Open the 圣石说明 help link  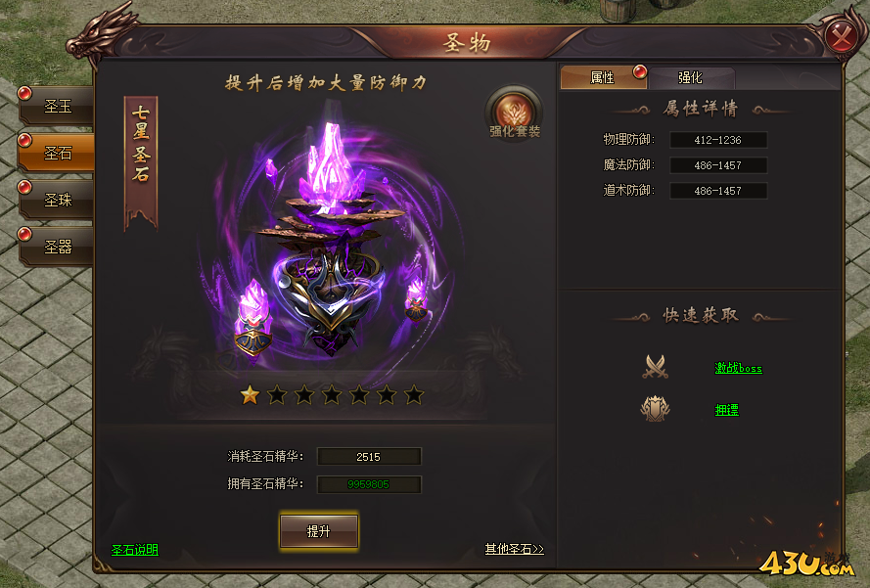(x=135, y=550)
